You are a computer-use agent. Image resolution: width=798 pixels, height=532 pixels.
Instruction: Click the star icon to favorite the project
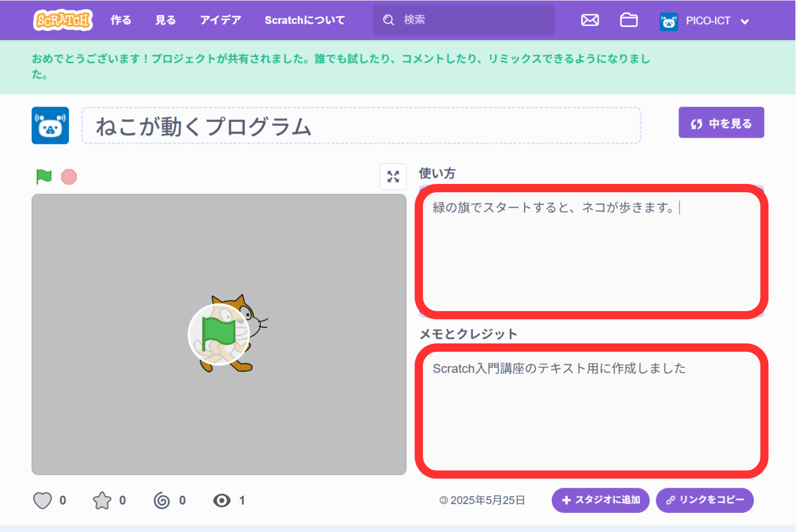coord(103,500)
